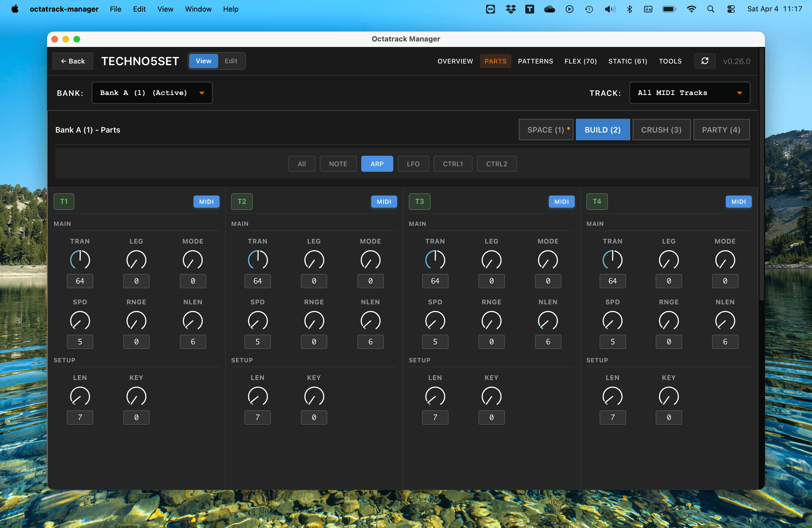Open the Bank A selection dropdown

tap(152, 93)
